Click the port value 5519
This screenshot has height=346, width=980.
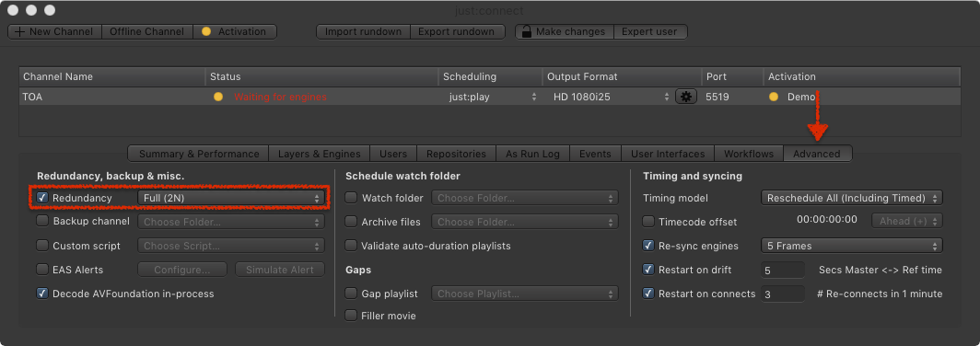tap(717, 97)
